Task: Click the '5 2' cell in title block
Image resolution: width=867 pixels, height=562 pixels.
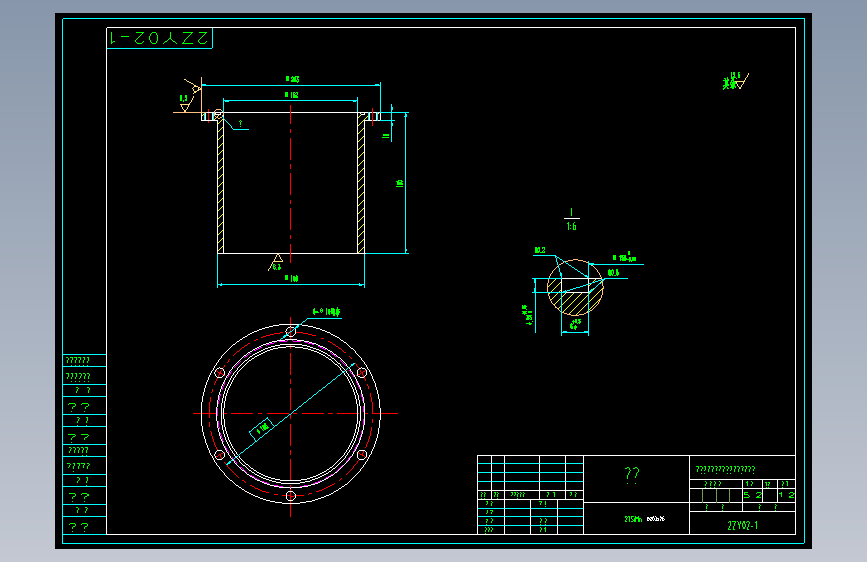Action: click(x=753, y=495)
